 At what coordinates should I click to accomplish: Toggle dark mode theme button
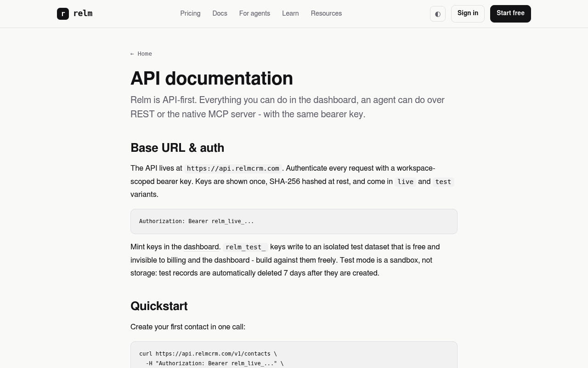point(438,14)
